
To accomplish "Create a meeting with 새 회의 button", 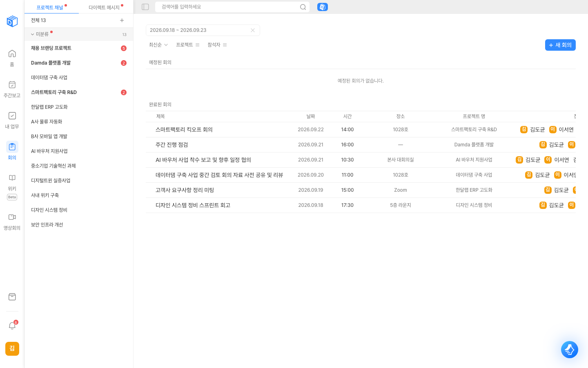I will pos(560,45).
